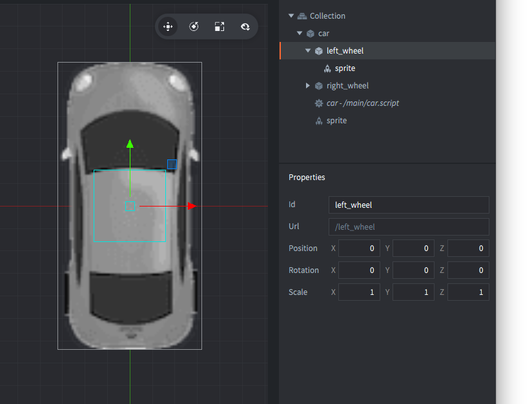Edit Position Y value field
532x404 pixels.
pos(413,248)
